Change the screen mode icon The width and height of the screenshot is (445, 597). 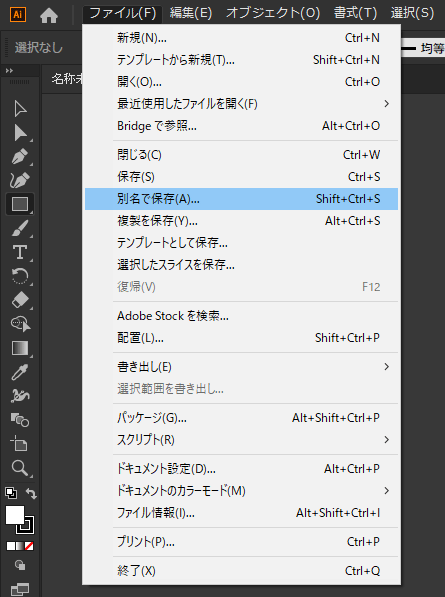point(20,589)
